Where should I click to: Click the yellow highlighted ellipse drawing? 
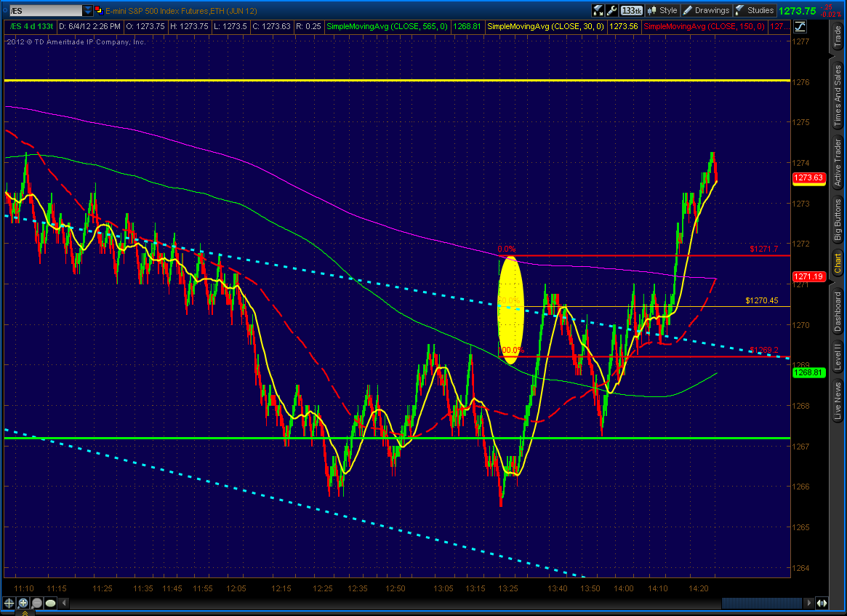(x=510, y=310)
